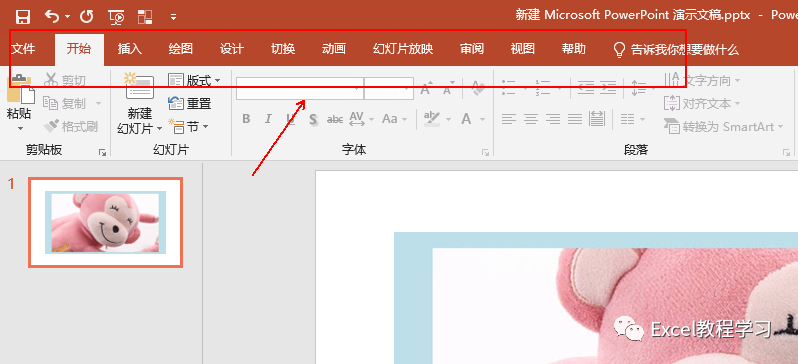This screenshot has height=364, width=798.
Task: Select the 开始 ribbon tab
Action: pos(79,49)
